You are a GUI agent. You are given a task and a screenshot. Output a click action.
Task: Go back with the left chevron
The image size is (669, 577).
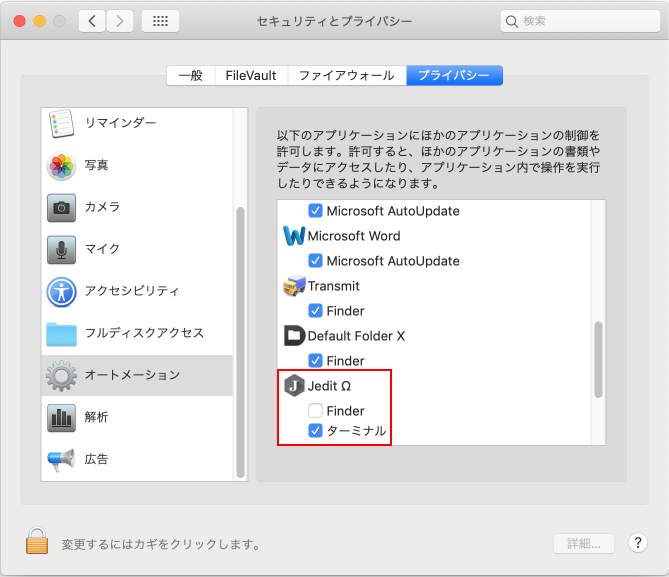pos(92,21)
